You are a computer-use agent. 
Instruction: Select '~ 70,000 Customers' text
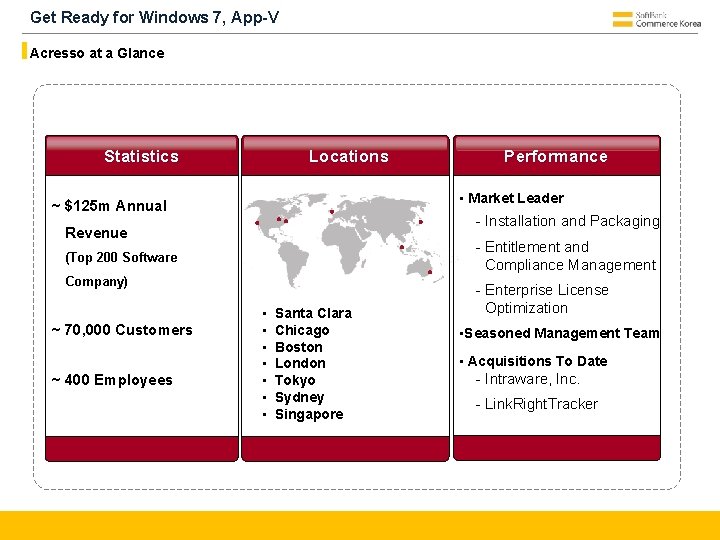point(122,330)
